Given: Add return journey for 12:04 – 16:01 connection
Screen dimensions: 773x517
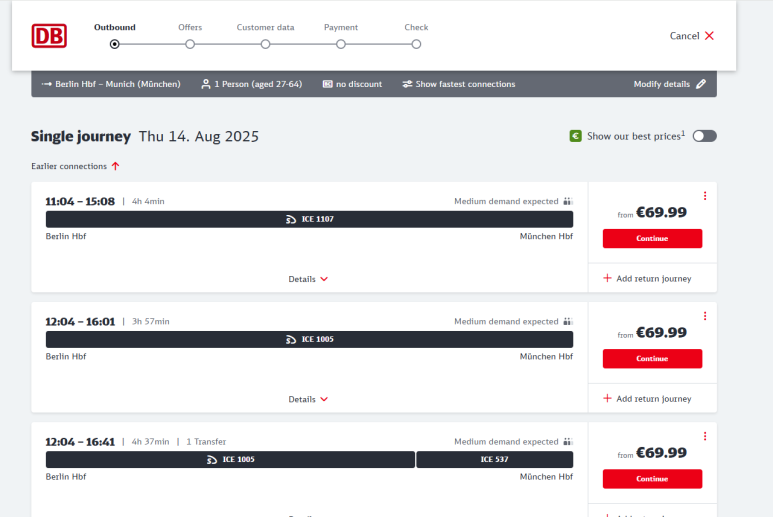Looking at the screenshot, I should 654,399.
